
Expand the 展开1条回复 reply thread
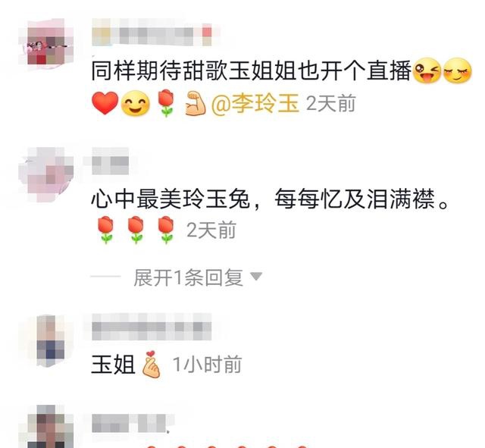click(x=188, y=277)
